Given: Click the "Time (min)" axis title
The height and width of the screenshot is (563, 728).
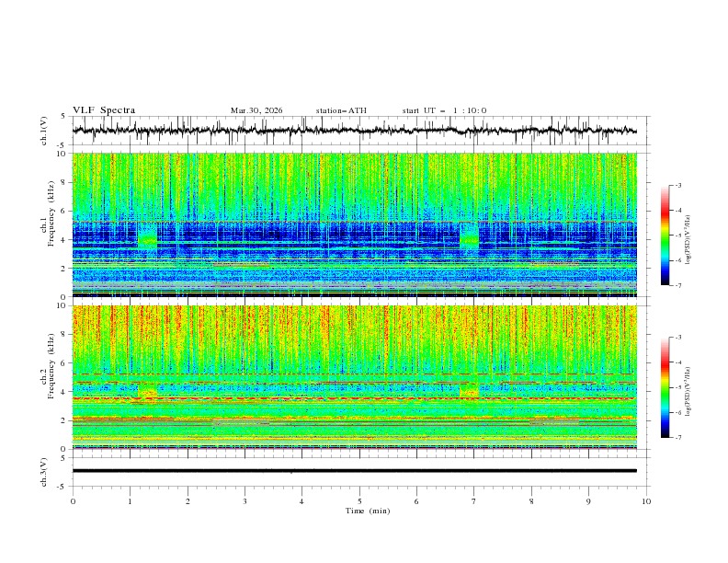Looking at the screenshot, I should click(368, 511).
